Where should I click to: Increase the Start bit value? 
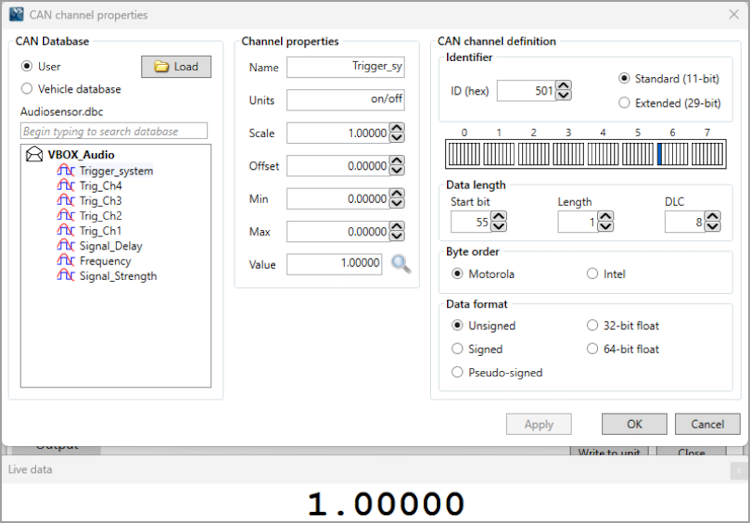(x=498, y=217)
